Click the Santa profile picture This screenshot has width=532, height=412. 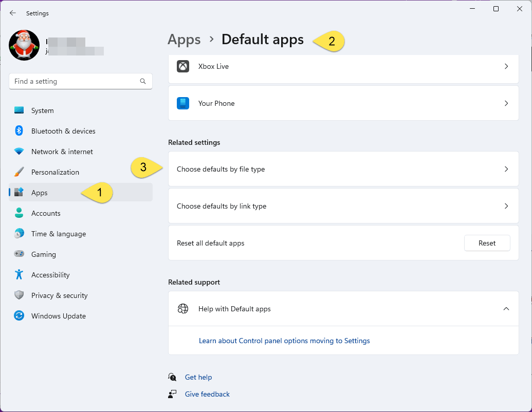(24, 45)
